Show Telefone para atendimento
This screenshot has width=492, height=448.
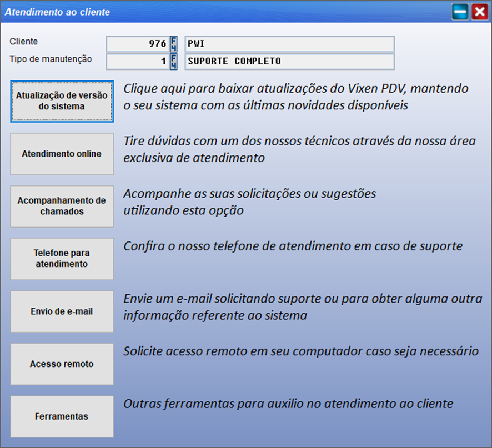(62, 259)
